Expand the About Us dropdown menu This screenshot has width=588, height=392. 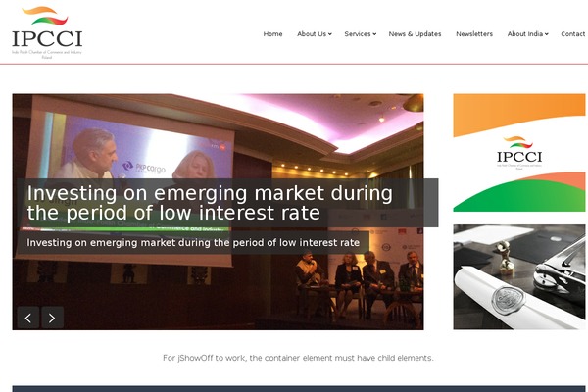coord(315,33)
